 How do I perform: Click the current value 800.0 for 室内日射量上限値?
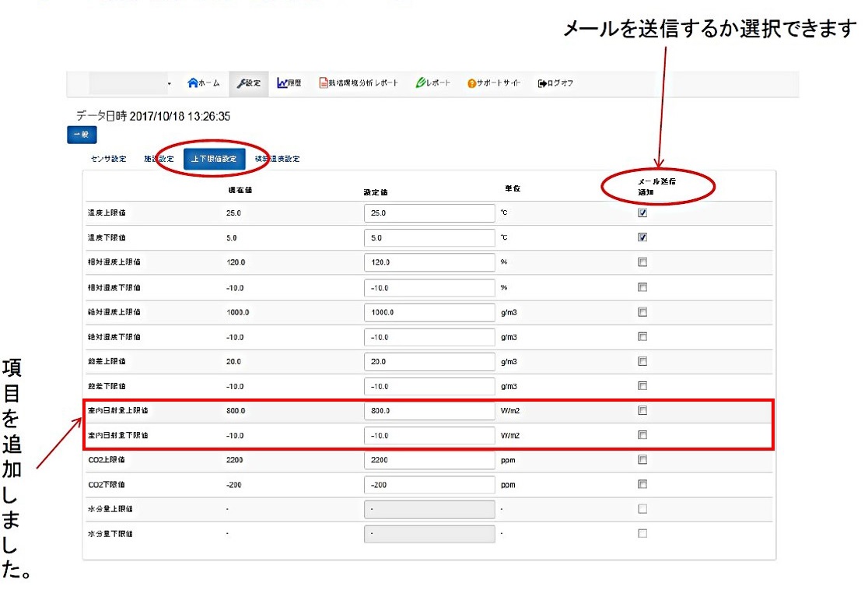tap(236, 411)
